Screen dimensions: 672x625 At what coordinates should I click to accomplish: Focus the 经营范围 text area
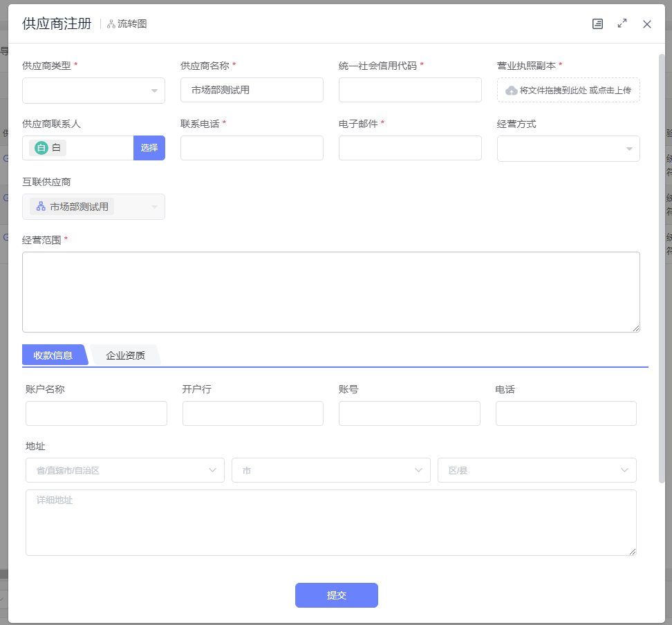pos(330,292)
